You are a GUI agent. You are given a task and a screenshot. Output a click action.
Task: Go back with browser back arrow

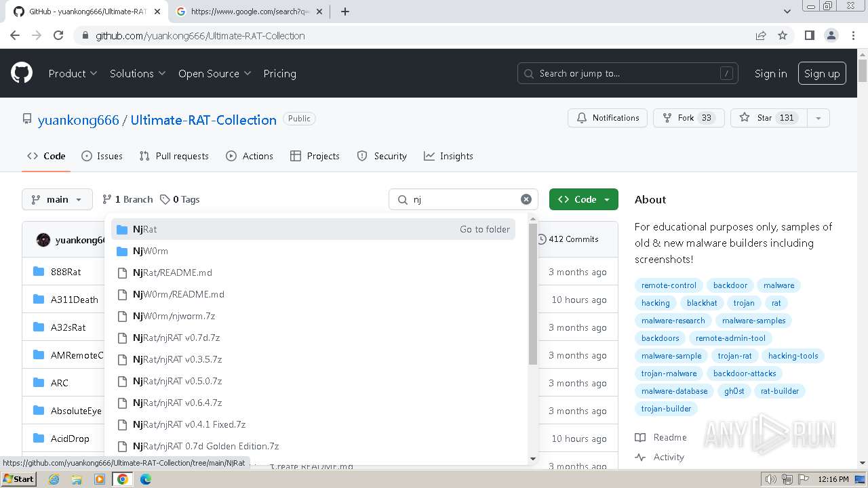[x=15, y=35]
